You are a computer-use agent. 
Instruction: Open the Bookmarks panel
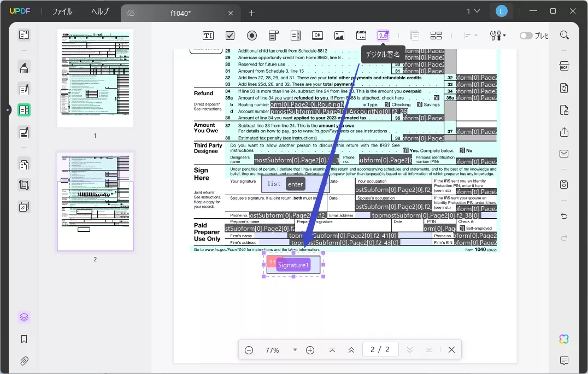(24, 339)
